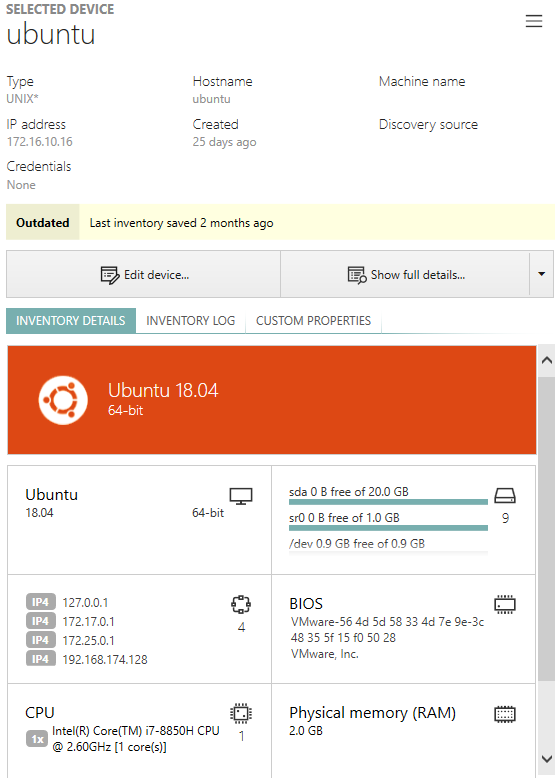The image size is (558, 778).
Task: Click the Intel Core i7-8850H CPU description
Action: (136, 739)
